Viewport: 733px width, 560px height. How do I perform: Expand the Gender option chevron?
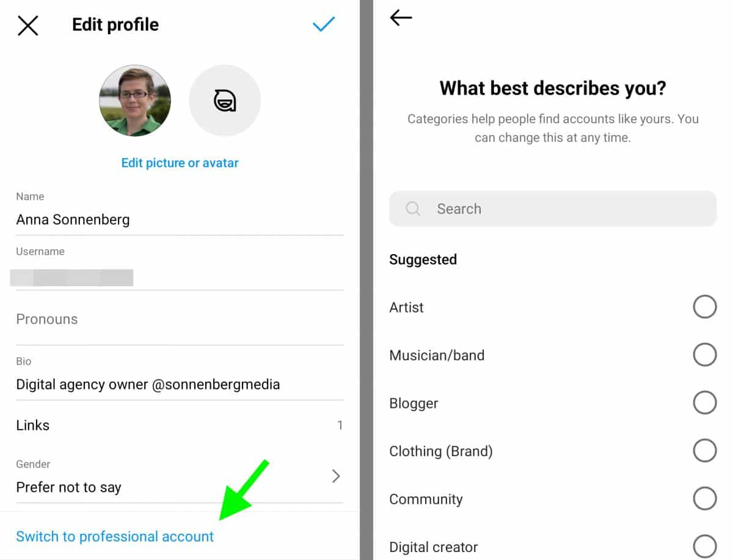click(335, 476)
